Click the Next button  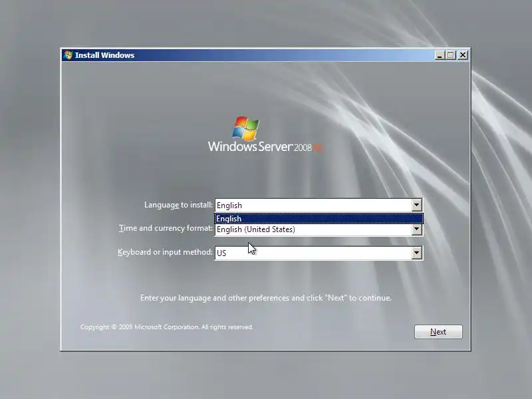click(x=438, y=331)
